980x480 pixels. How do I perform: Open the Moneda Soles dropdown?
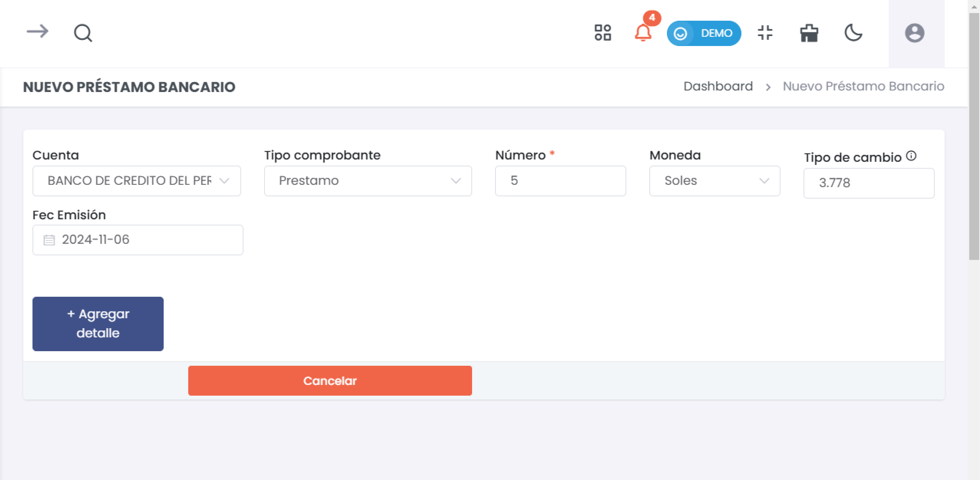[714, 181]
